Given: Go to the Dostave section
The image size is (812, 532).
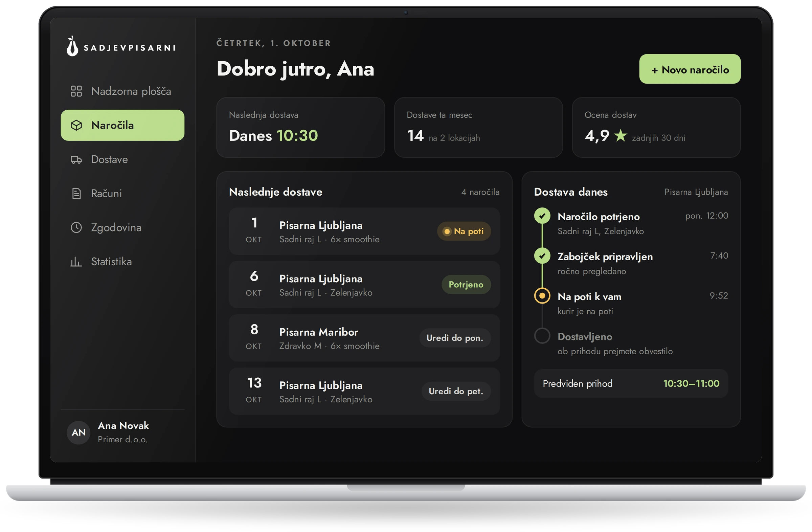Looking at the screenshot, I should click(x=122, y=159).
